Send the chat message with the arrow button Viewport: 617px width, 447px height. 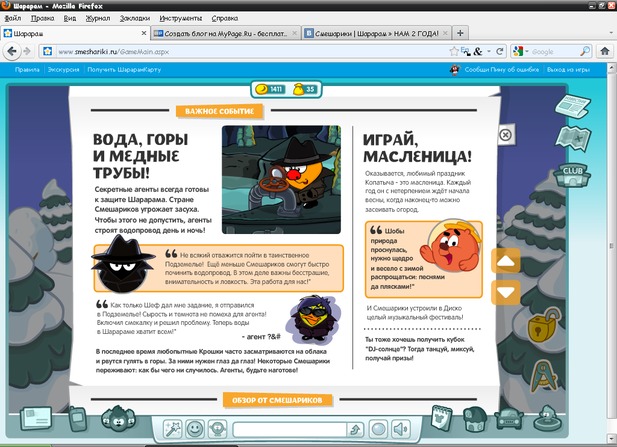pyautogui.click(x=355, y=430)
